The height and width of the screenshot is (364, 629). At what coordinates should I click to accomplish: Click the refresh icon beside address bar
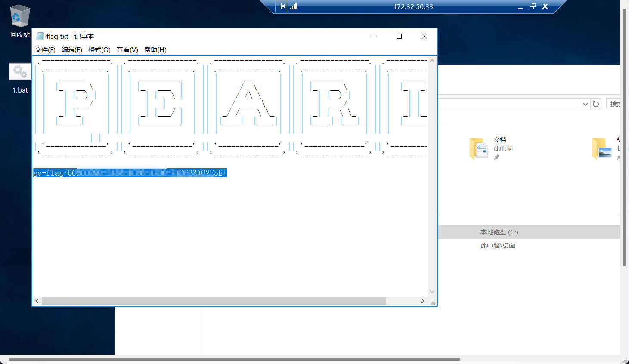[596, 104]
